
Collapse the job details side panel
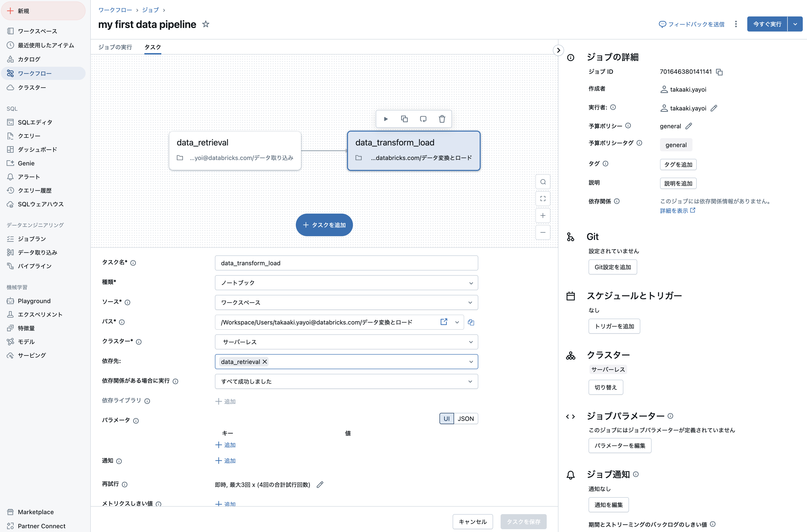pyautogui.click(x=558, y=50)
